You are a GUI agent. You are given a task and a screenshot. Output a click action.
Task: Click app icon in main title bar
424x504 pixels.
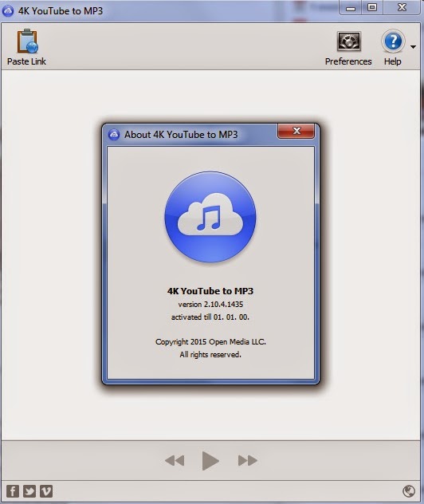pos(8,11)
